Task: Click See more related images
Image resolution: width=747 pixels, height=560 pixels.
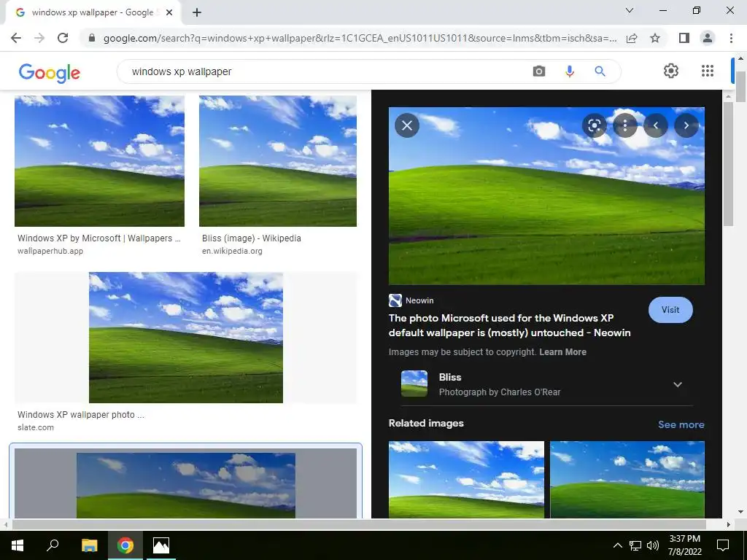Action: [681, 424]
